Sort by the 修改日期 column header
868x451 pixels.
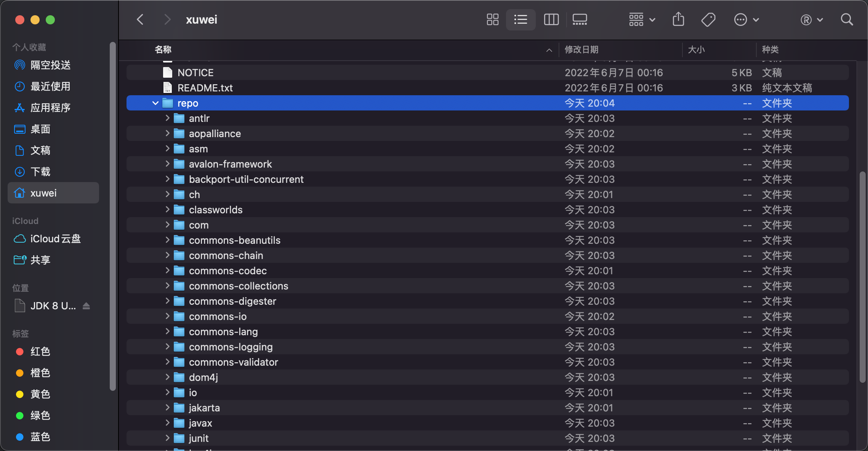click(x=581, y=50)
